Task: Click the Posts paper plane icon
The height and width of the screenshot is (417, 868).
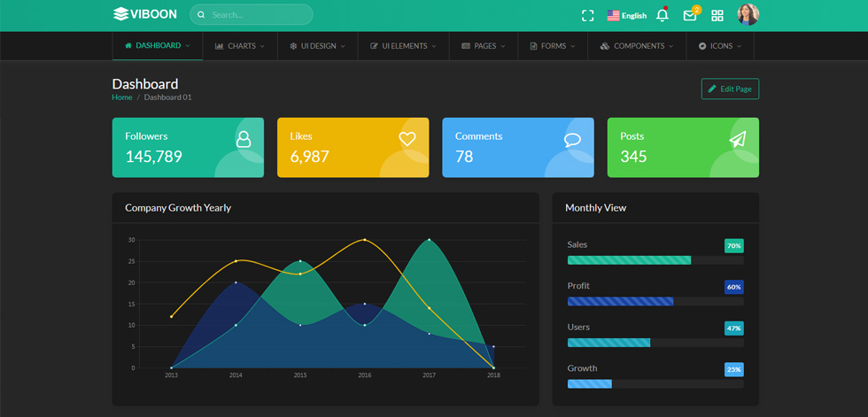Action: [737, 139]
